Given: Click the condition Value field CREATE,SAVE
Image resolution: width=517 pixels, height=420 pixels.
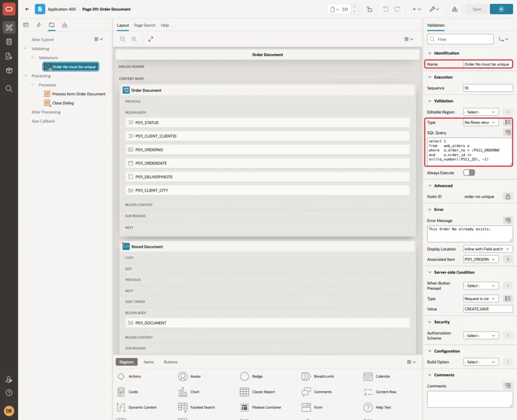Looking at the screenshot, I should [x=488, y=309].
